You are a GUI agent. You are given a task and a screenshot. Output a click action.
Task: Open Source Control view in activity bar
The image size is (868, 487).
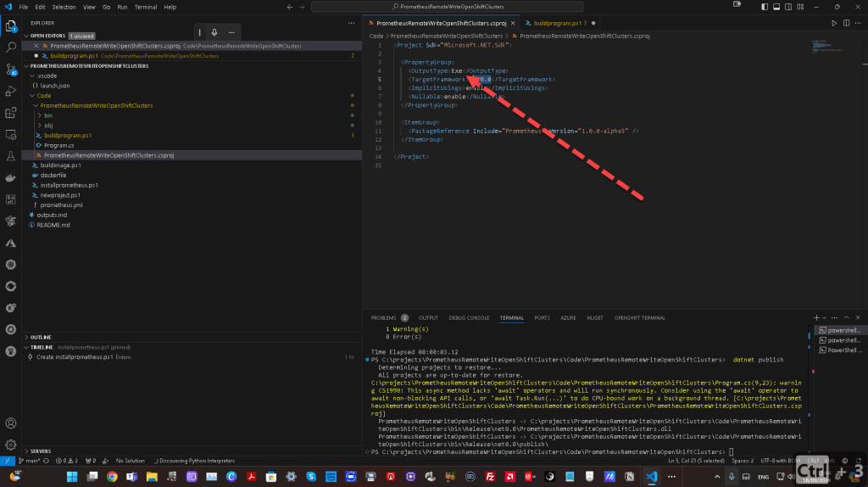[x=10, y=70]
